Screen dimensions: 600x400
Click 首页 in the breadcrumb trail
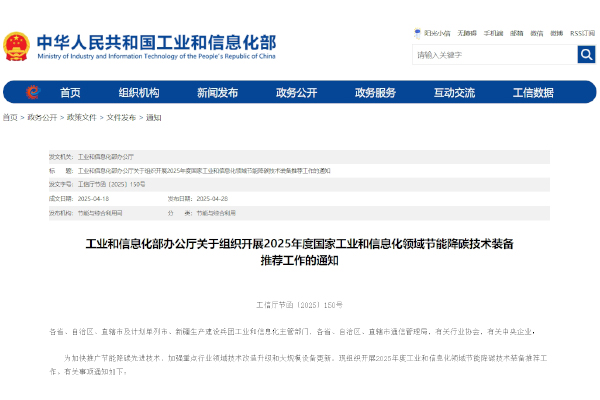point(10,117)
